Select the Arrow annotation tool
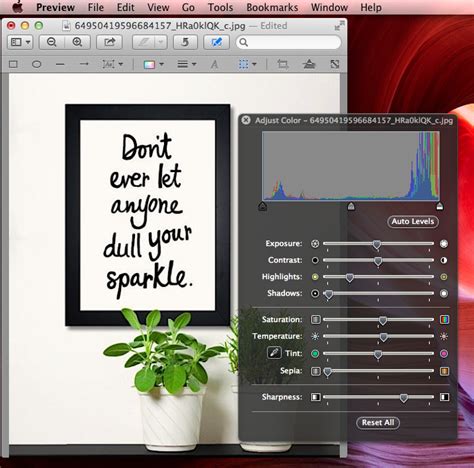474x468 pixels. 84,64
